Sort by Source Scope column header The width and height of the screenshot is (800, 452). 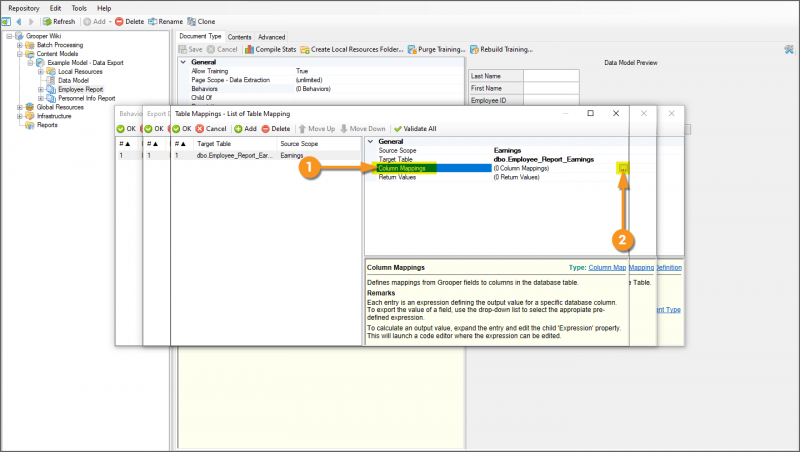[319, 144]
